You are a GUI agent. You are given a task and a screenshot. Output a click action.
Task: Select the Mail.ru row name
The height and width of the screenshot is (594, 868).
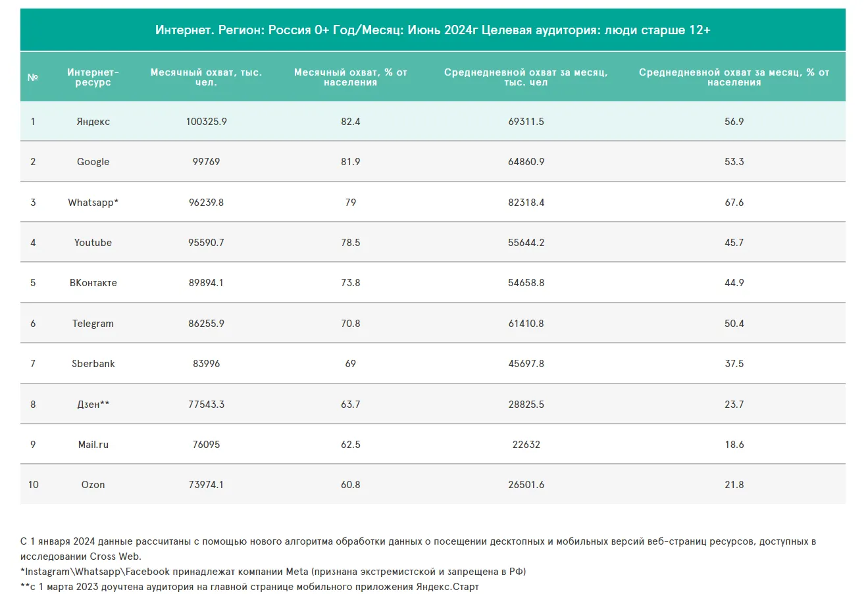93,445
